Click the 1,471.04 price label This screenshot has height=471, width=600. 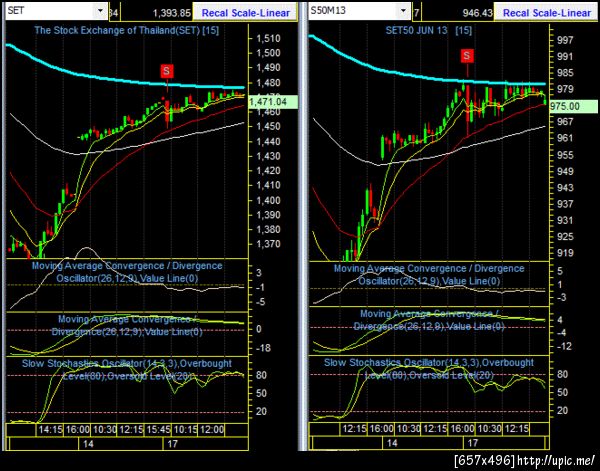point(273,102)
